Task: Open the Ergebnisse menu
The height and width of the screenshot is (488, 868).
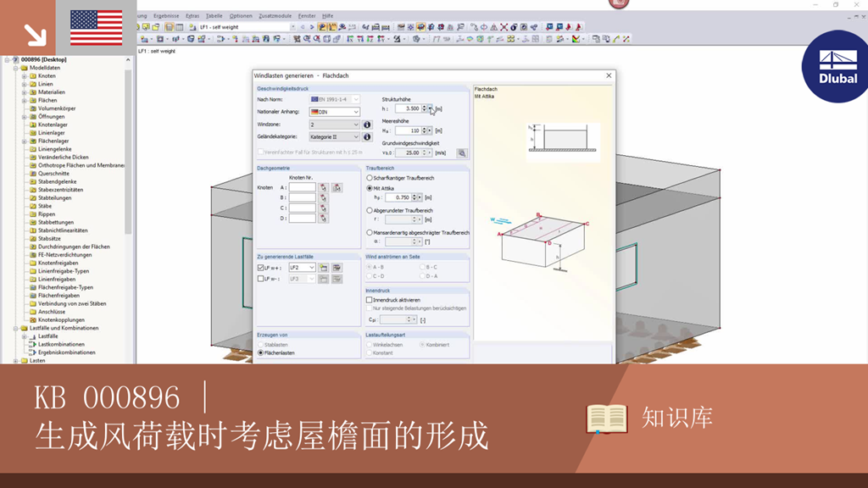Action: tap(166, 16)
